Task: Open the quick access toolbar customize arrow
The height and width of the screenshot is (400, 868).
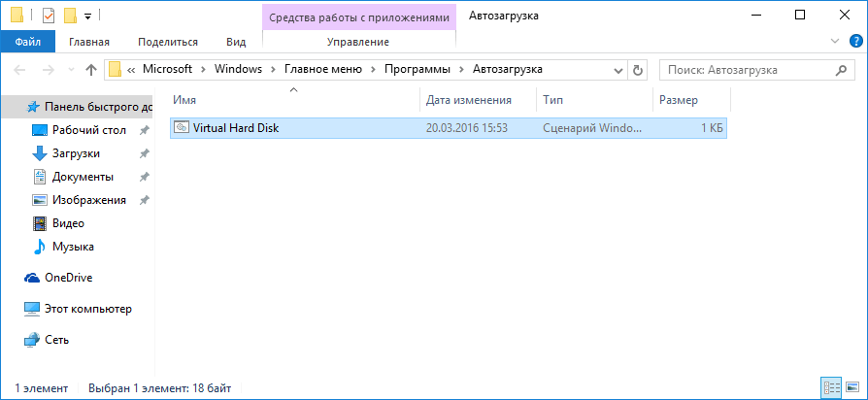Action: coord(87,17)
